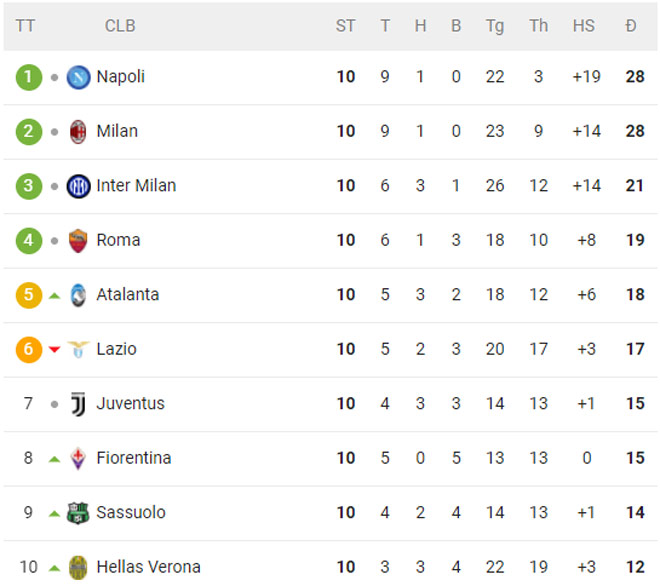
Task: Click the green rank 1 badge
Action: tap(29, 77)
